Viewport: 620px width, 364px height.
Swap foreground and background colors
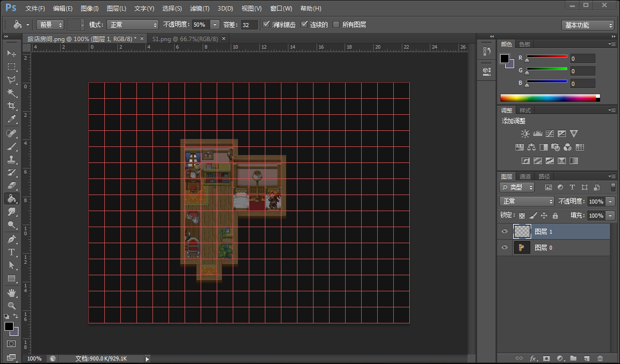coord(16,316)
